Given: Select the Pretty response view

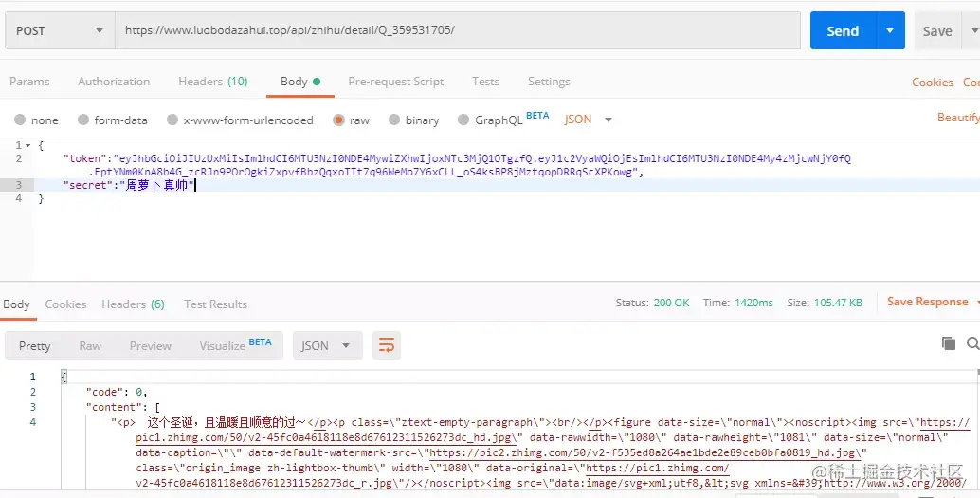Looking at the screenshot, I should (34, 346).
